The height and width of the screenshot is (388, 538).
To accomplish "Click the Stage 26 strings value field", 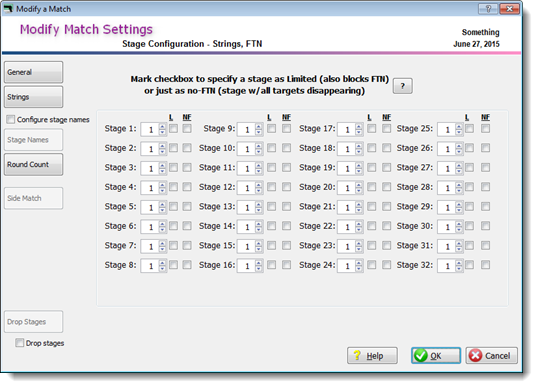I will [446, 149].
